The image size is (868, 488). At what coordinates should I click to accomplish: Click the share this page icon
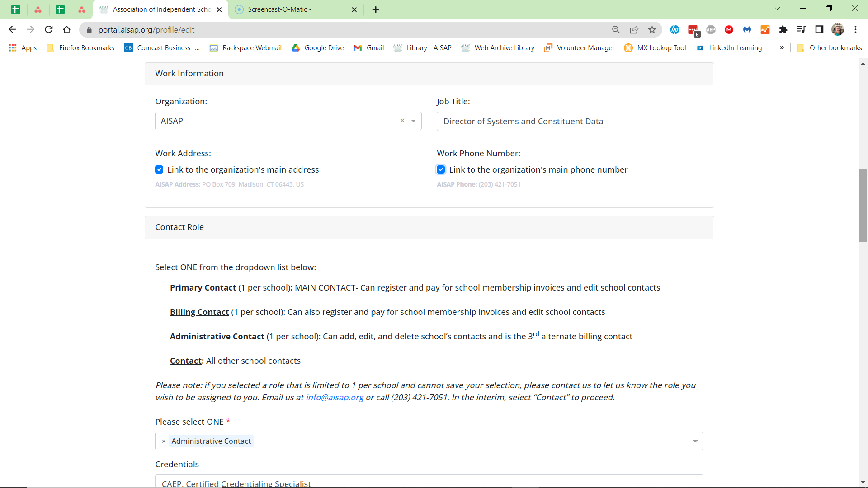pyautogui.click(x=634, y=30)
